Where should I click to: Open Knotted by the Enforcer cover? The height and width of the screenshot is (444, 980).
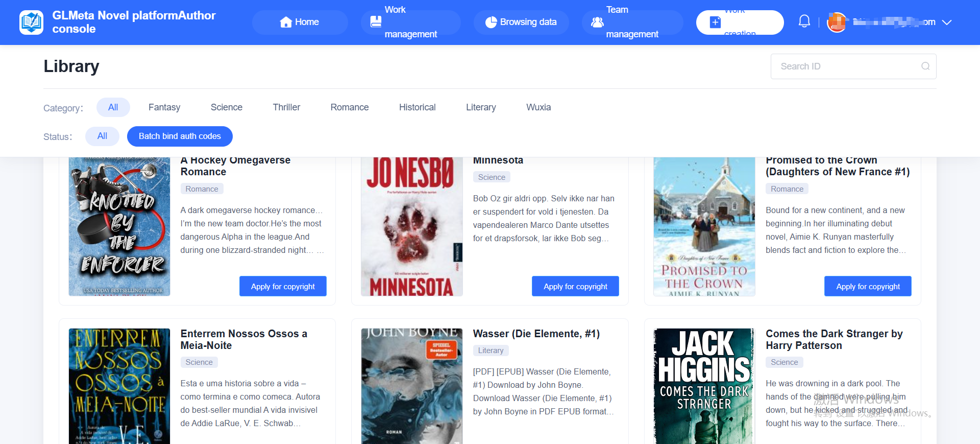coord(119,226)
